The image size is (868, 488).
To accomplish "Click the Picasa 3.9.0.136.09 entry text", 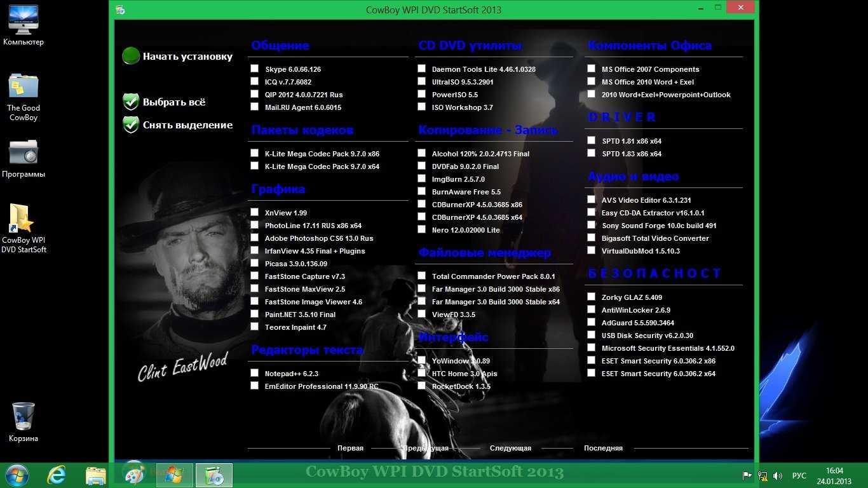I will point(296,264).
